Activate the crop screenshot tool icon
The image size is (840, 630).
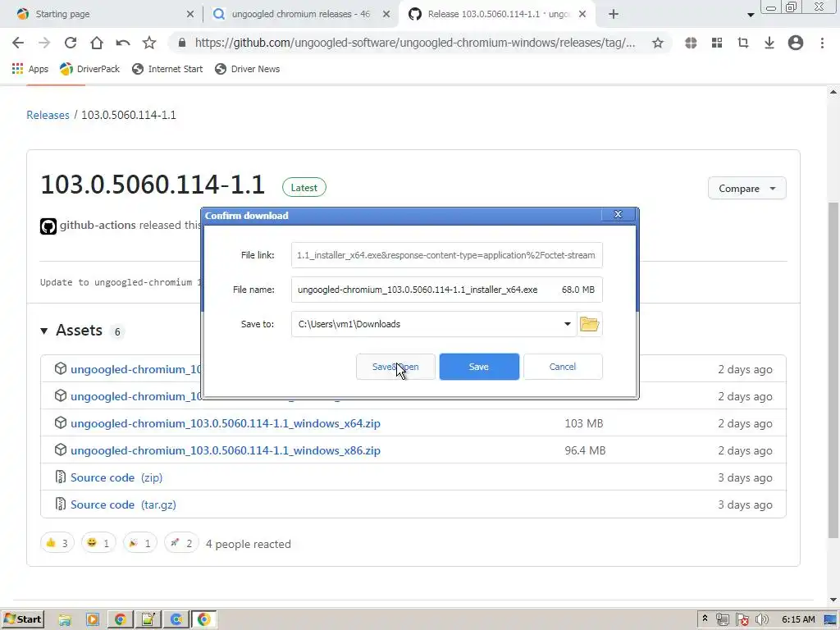tap(743, 43)
